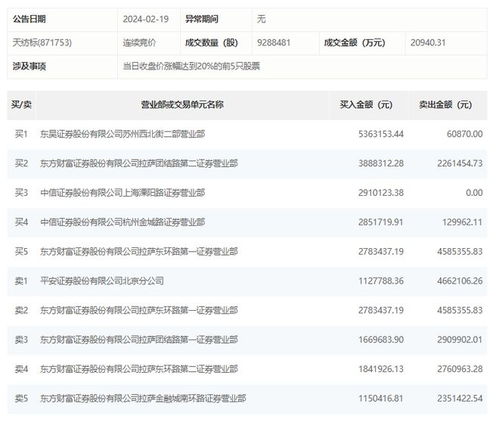
Task: Click the 买3 row label
Action: point(21,193)
